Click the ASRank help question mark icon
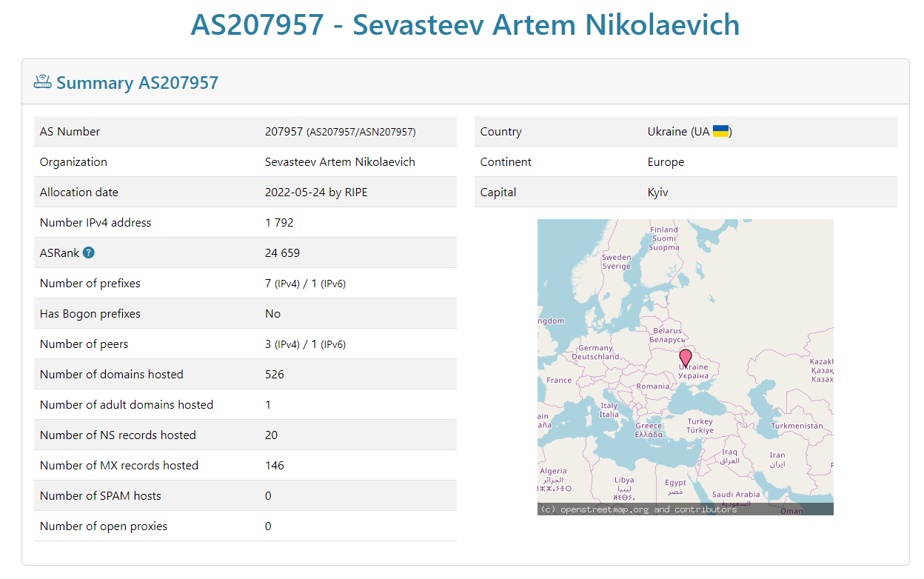The width and height of the screenshot is (924, 579). point(89,252)
